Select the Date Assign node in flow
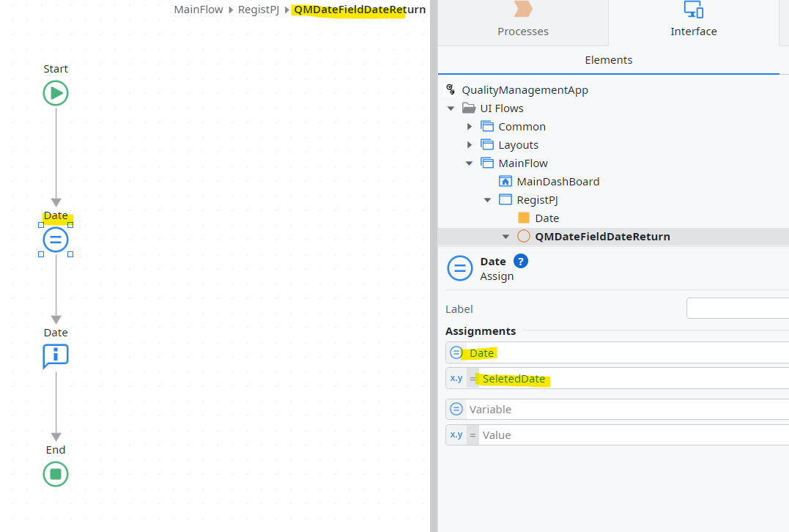The image size is (789, 532). click(55, 239)
